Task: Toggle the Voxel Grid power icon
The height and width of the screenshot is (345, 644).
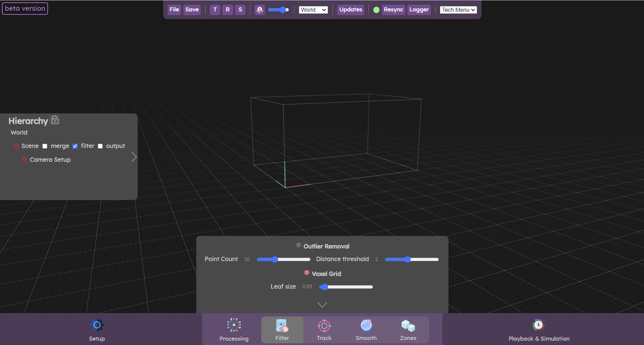Action: [306, 273]
